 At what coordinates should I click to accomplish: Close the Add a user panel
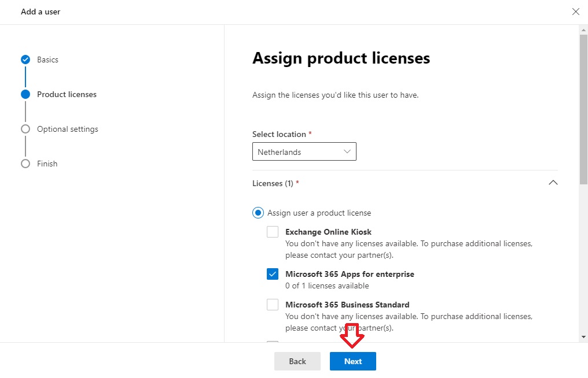click(576, 12)
